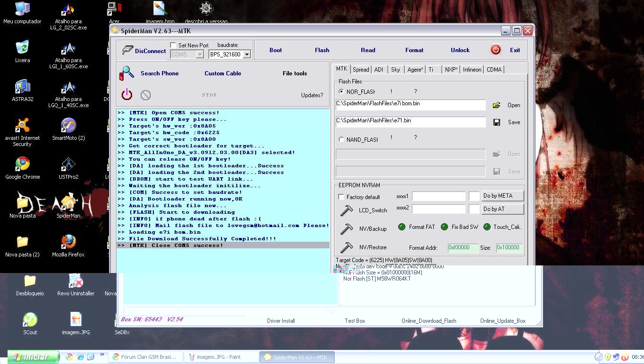Switch to the ADI tab

pos(379,70)
